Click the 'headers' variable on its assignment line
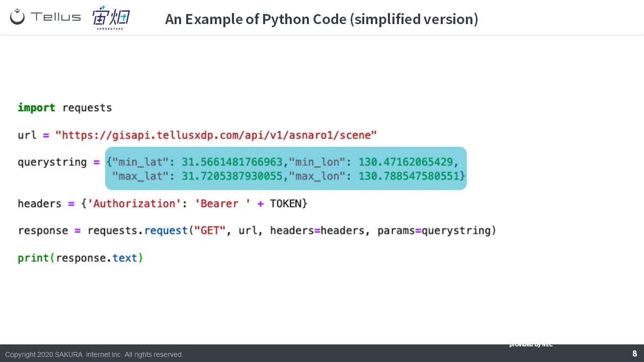Viewport: 644px width, 362px height. coord(40,204)
